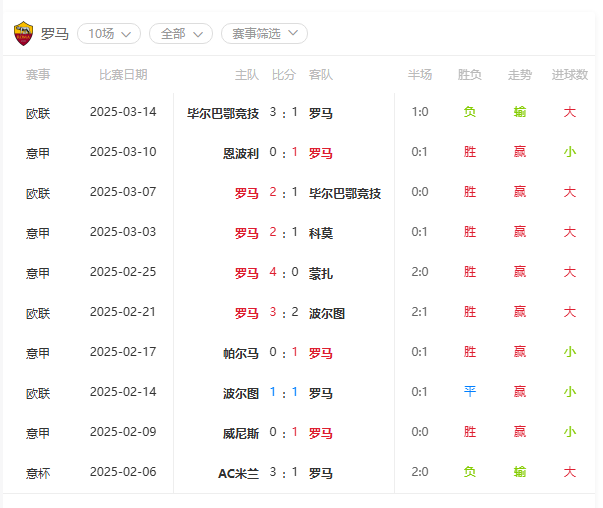Click home team 恩波利

pyautogui.click(x=241, y=153)
